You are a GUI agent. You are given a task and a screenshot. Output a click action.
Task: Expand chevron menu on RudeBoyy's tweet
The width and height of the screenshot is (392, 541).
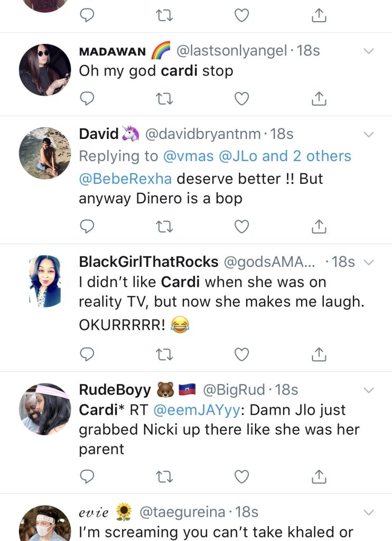coord(369,390)
